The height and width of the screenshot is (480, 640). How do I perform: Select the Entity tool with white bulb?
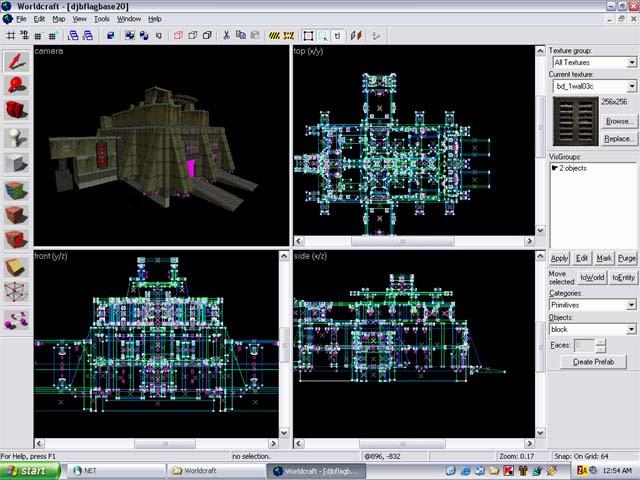click(16, 138)
